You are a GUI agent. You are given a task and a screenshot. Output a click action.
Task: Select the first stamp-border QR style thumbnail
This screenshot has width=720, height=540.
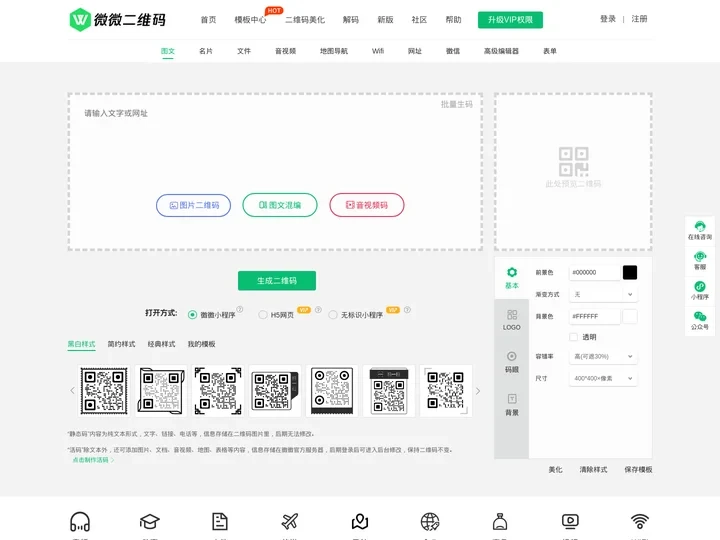(104, 391)
